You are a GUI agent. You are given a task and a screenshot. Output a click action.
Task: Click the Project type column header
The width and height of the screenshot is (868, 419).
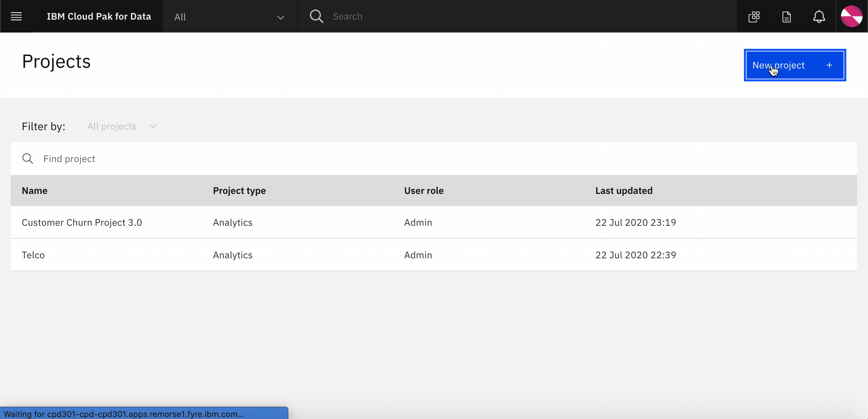tap(239, 191)
